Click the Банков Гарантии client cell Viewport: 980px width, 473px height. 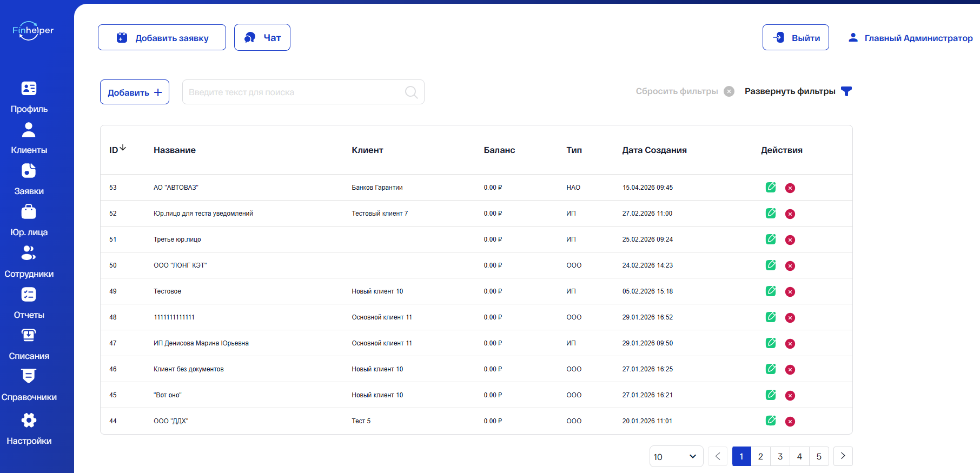[377, 188]
